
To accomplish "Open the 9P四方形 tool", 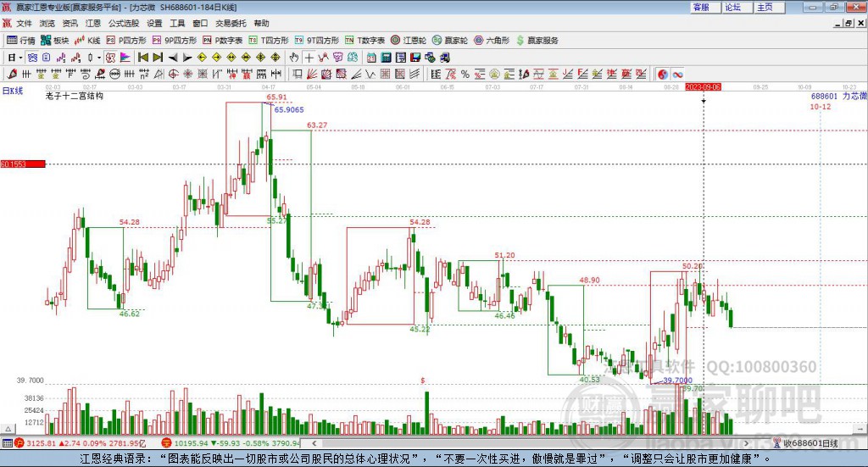I will click(x=175, y=41).
